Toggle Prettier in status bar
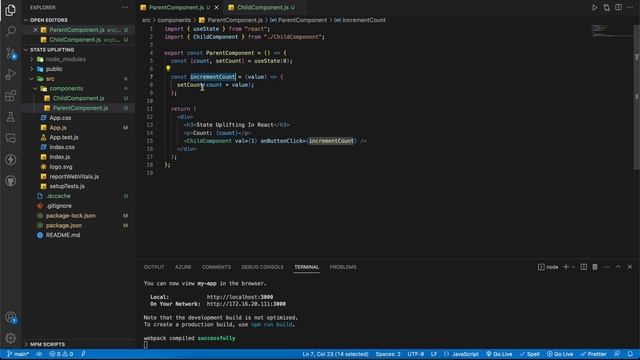Viewport: 640px width, 360px height. pyautogui.click(x=593, y=354)
